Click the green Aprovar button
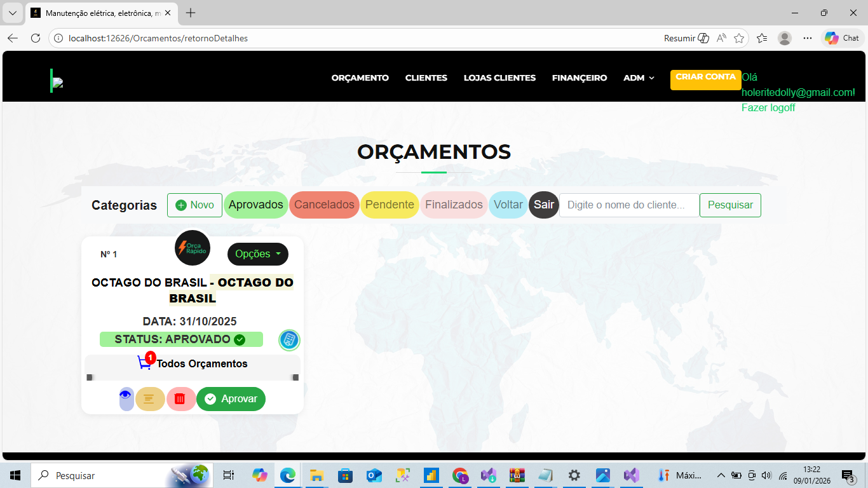The width and height of the screenshot is (868, 488). pos(231,399)
